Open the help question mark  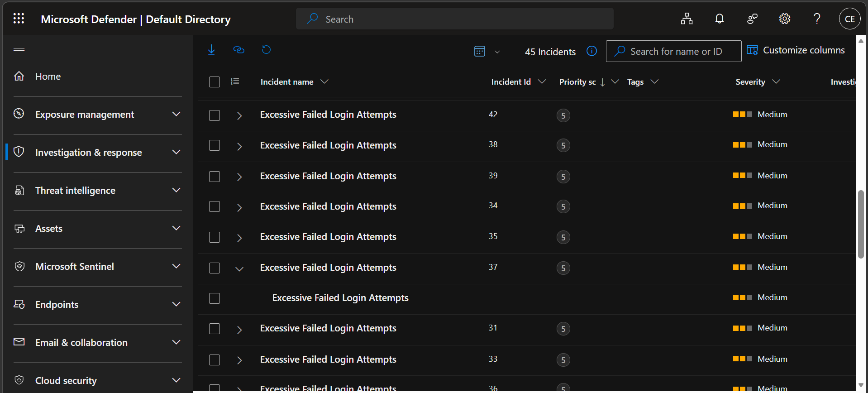(817, 19)
